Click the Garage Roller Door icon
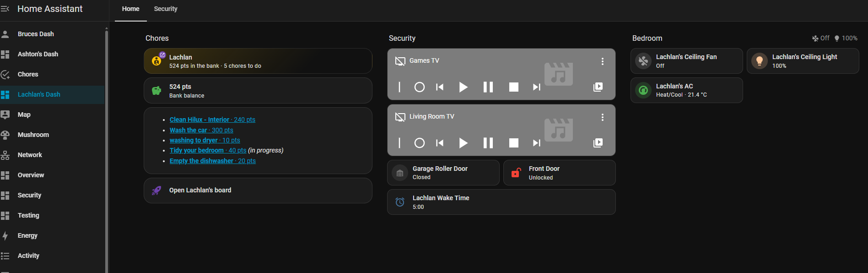The height and width of the screenshot is (273, 868). (400, 173)
